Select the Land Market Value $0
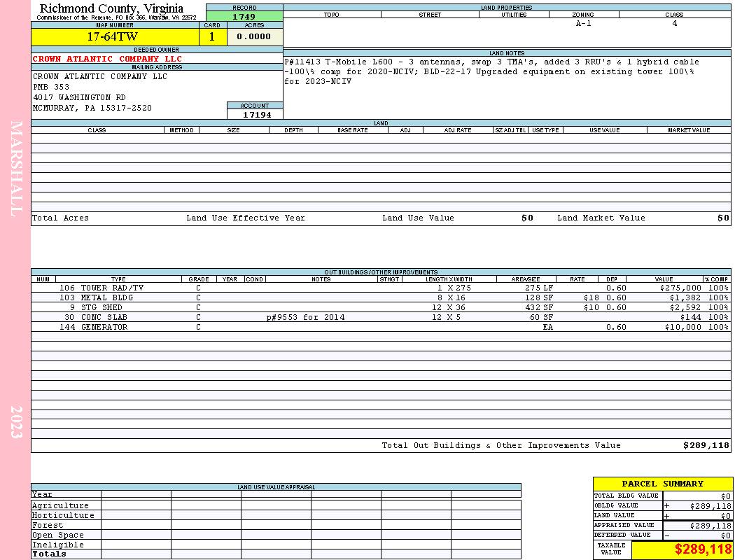 point(723,218)
